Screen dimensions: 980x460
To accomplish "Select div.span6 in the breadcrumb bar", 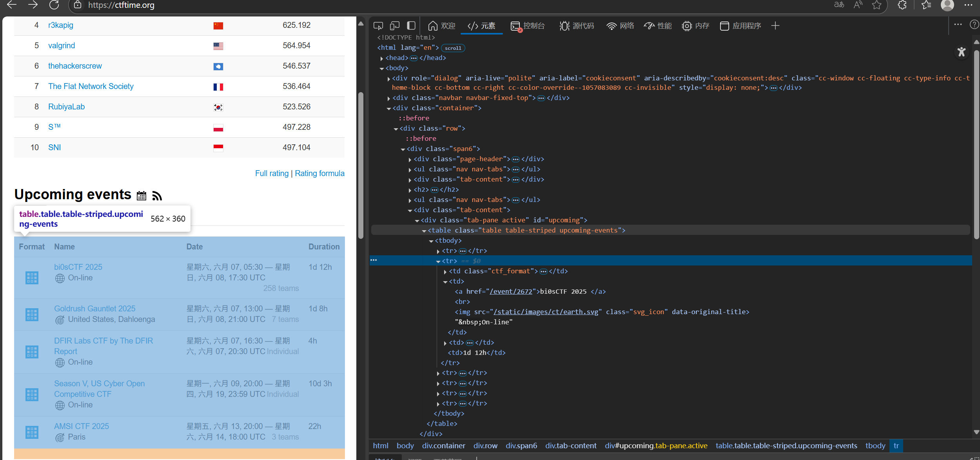I will [x=521, y=446].
